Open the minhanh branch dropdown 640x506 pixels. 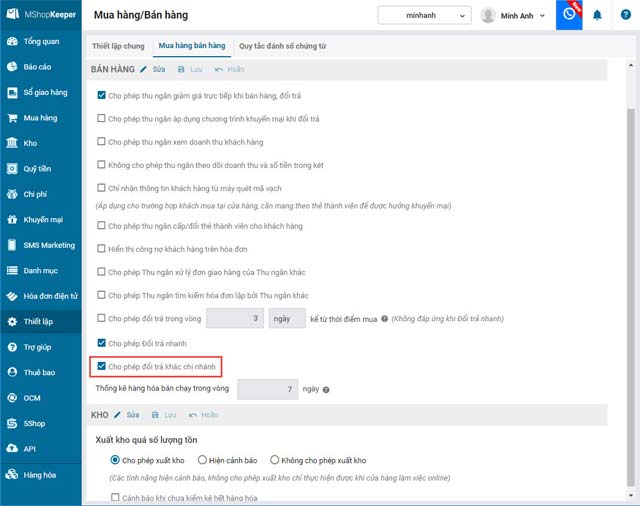tap(424, 15)
